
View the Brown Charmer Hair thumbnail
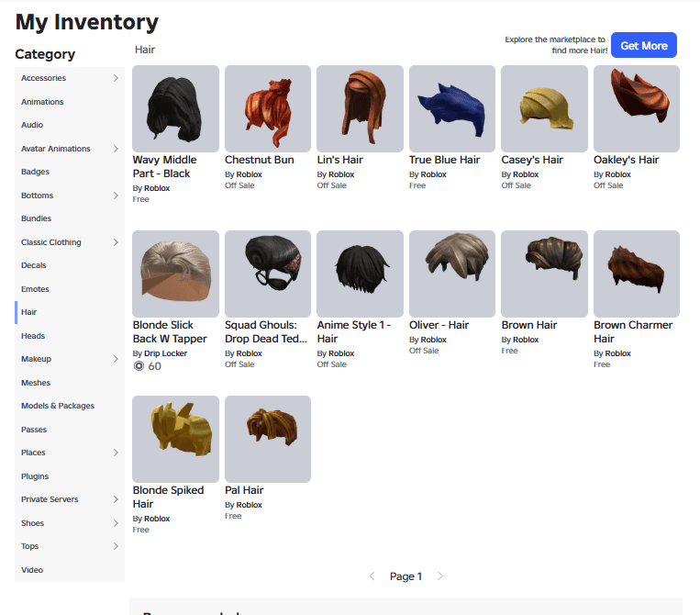[x=637, y=274]
